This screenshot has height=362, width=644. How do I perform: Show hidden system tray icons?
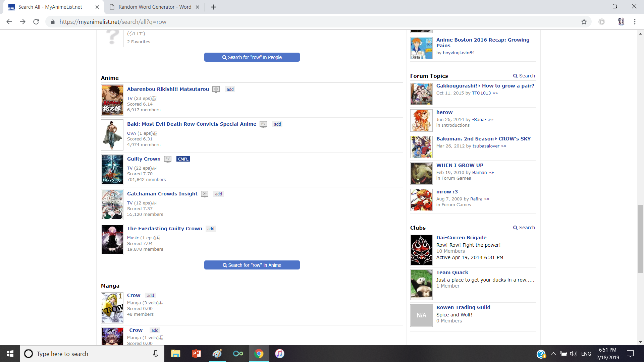tap(553, 354)
